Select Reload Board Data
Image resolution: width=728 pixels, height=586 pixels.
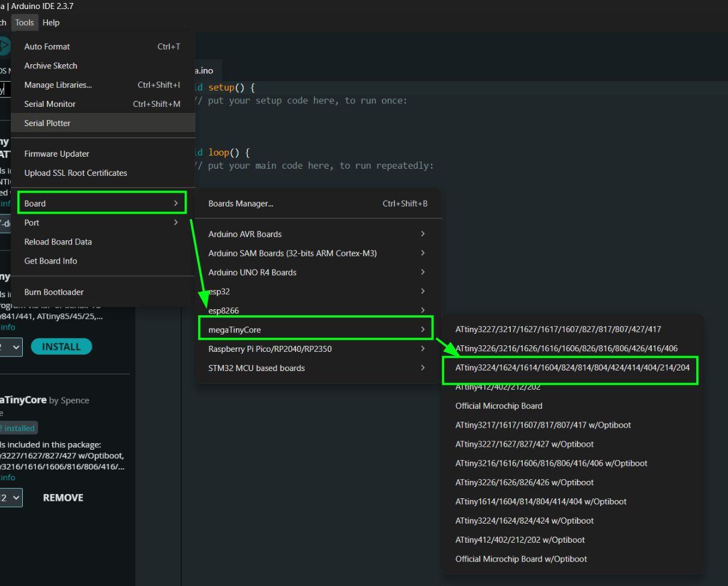pyautogui.click(x=103, y=242)
